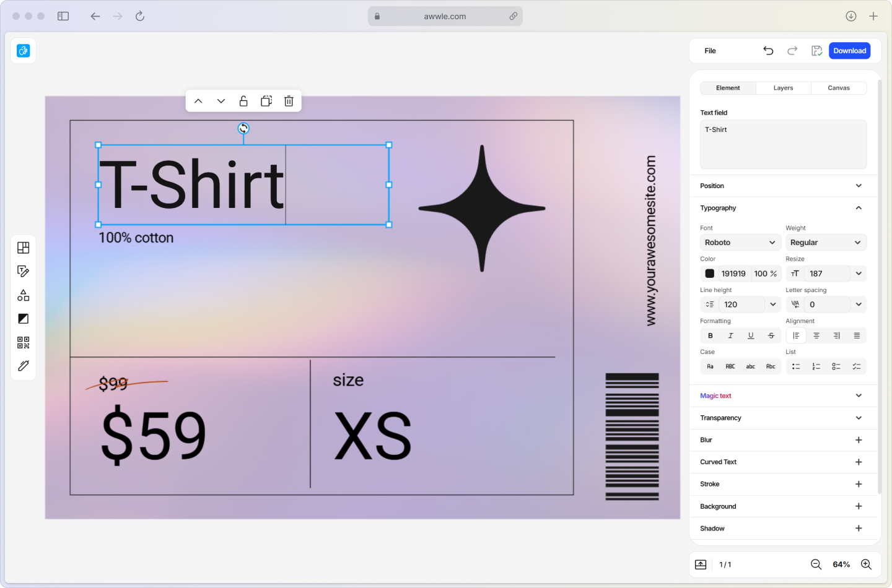
Task: Click the Download button
Action: 849,51
